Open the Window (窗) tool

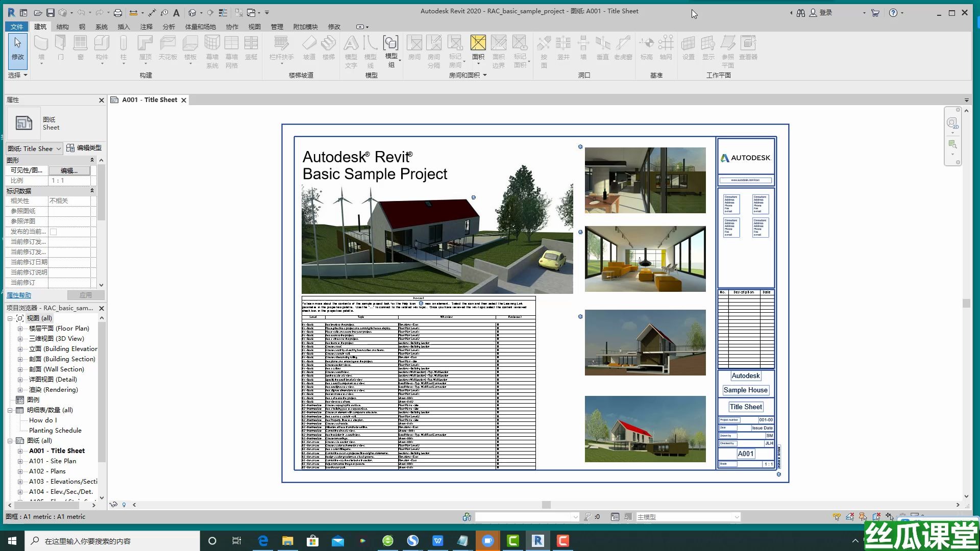point(80,48)
